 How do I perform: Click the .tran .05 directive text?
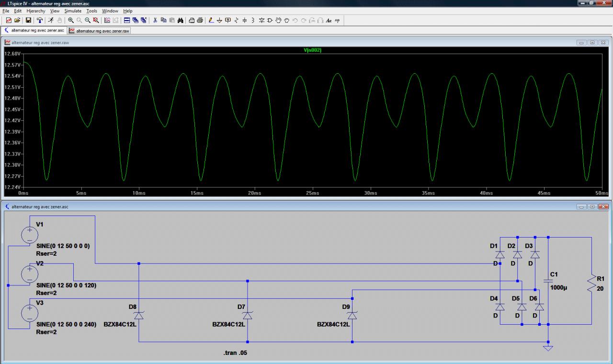(235, 353)
